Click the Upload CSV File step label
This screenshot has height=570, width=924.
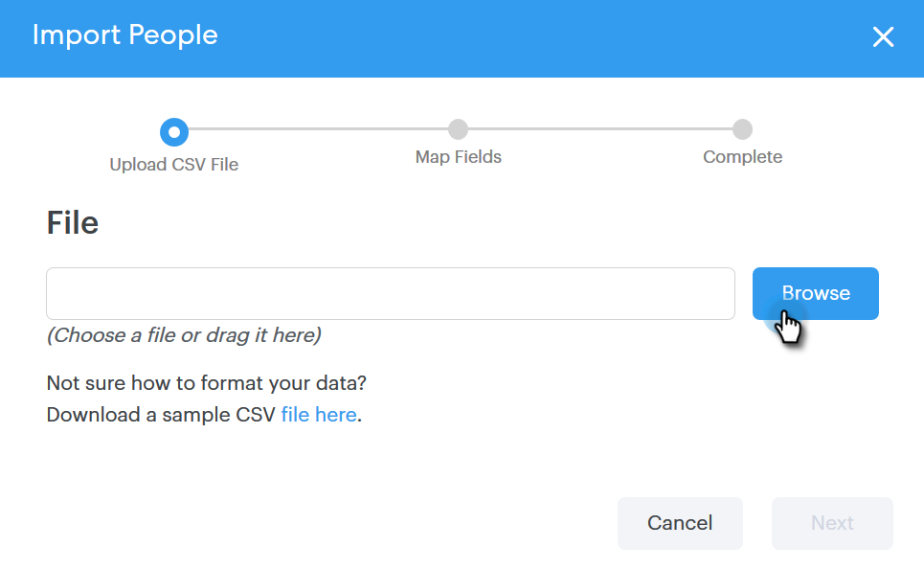174,165
